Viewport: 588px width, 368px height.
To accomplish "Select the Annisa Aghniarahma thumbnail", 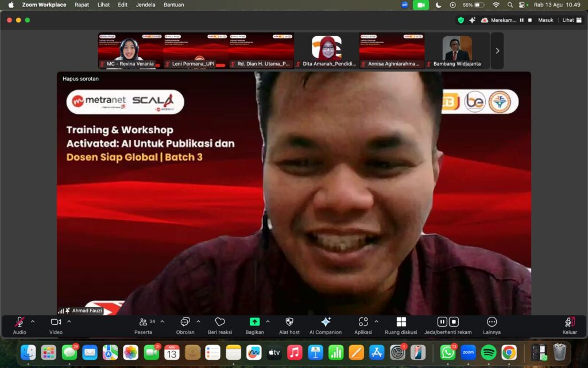I will click(392, 51).
